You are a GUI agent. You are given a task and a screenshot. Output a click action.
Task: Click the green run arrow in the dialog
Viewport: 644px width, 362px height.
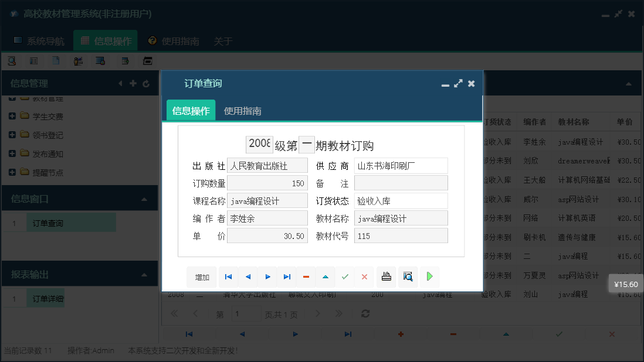point(429,276)
